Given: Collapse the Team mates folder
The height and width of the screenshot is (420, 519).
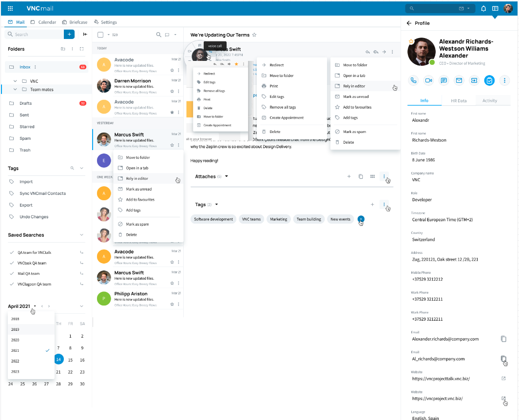Looking at the screenshot, I should click(x=15, y=90).
